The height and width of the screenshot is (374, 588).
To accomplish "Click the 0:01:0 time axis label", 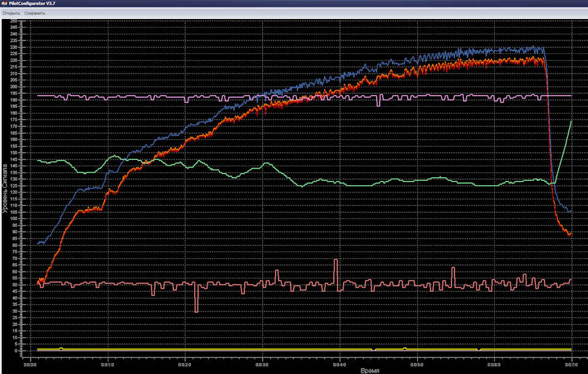I will point(108,365).
